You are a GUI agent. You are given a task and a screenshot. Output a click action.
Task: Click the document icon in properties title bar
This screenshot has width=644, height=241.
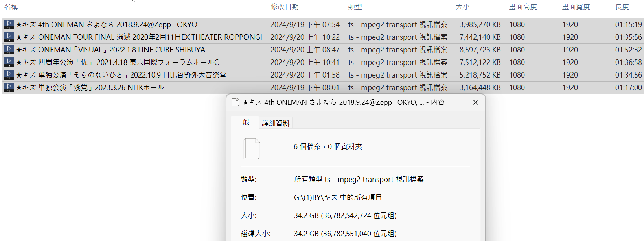[x=236, y=102]
